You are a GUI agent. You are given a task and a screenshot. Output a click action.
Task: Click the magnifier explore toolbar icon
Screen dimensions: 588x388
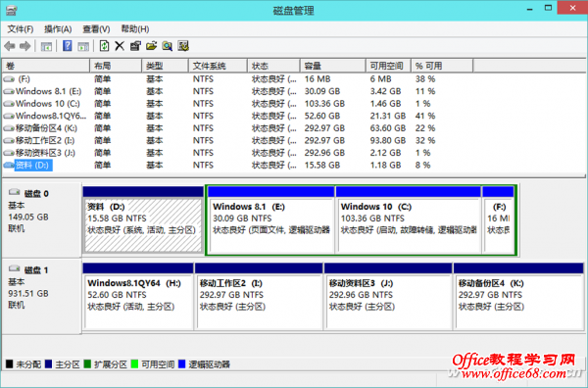point(168,46)
